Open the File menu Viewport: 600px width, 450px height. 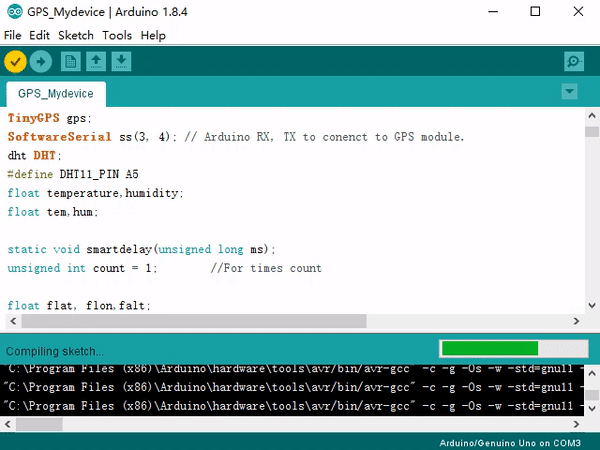pos(13,36)
